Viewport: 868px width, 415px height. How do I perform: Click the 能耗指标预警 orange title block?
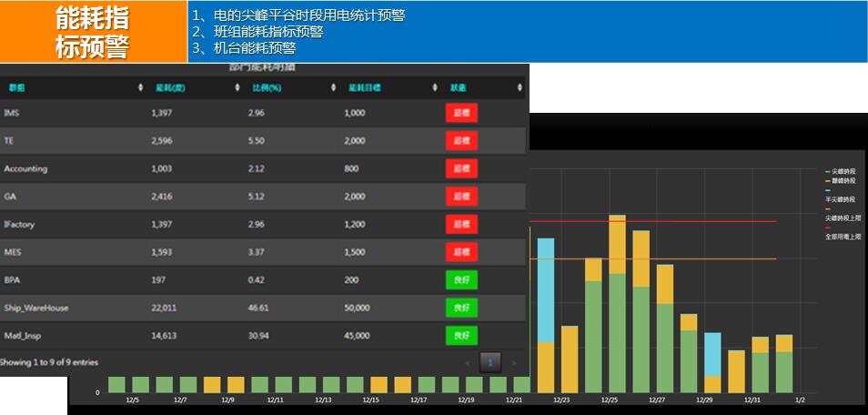94,32
